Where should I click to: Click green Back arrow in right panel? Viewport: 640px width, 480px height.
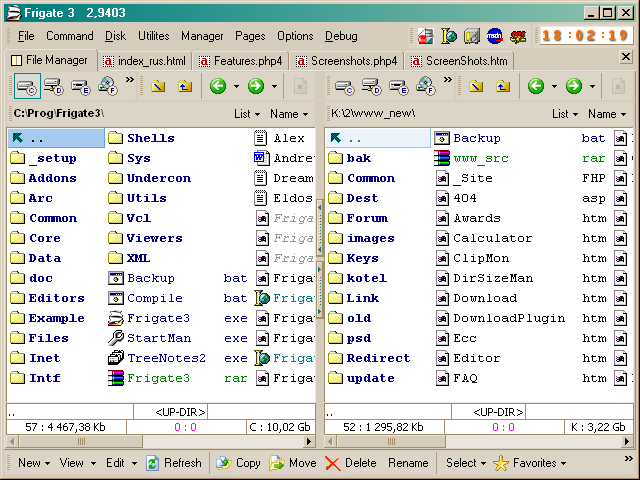(536, 86)
